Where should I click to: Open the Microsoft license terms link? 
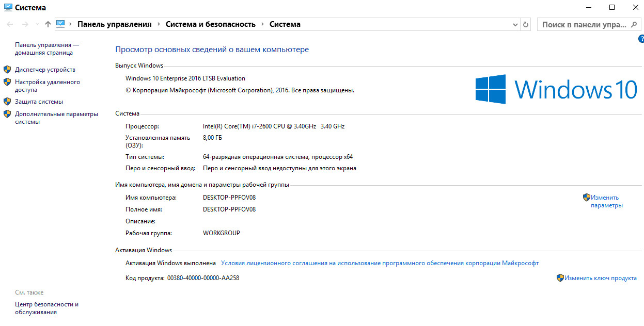tap(380, 263)
